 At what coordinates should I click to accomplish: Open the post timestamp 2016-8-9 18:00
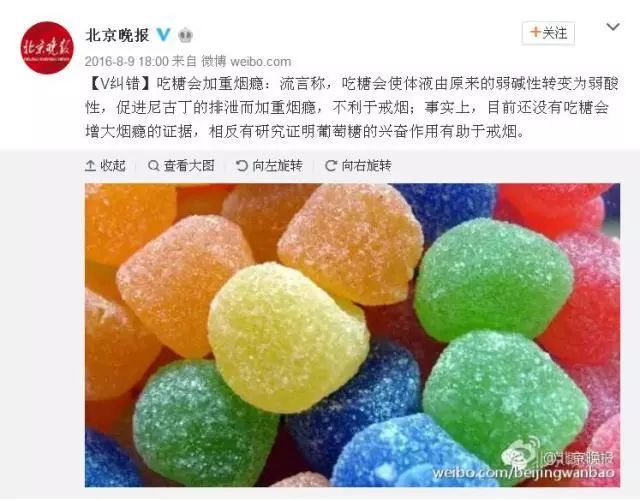[x=127, y=61]
